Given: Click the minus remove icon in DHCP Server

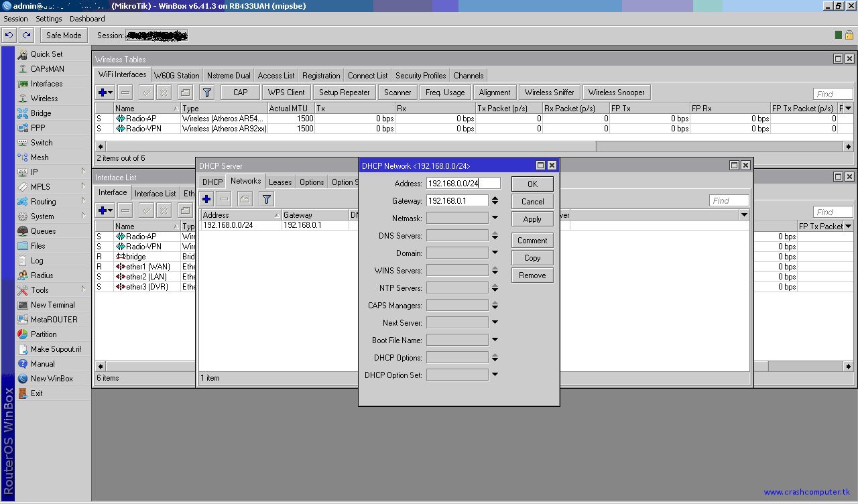Looking at the screenshot, I should 224,199.
